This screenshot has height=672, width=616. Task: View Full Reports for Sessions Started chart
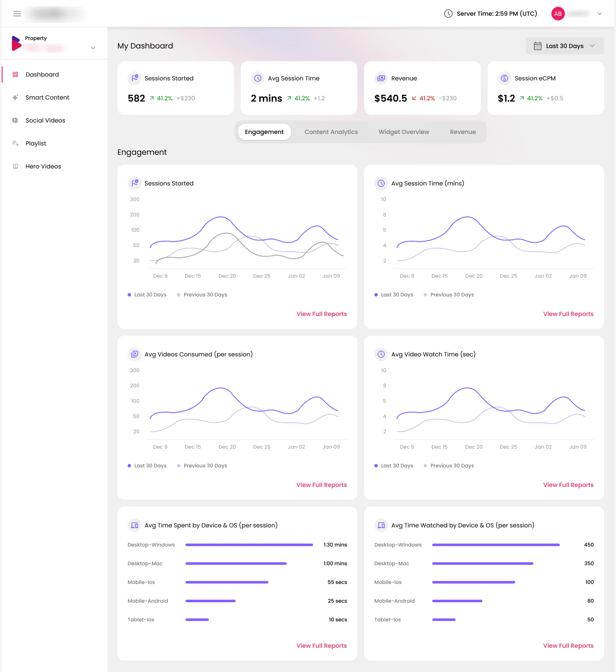pos(322,314)
